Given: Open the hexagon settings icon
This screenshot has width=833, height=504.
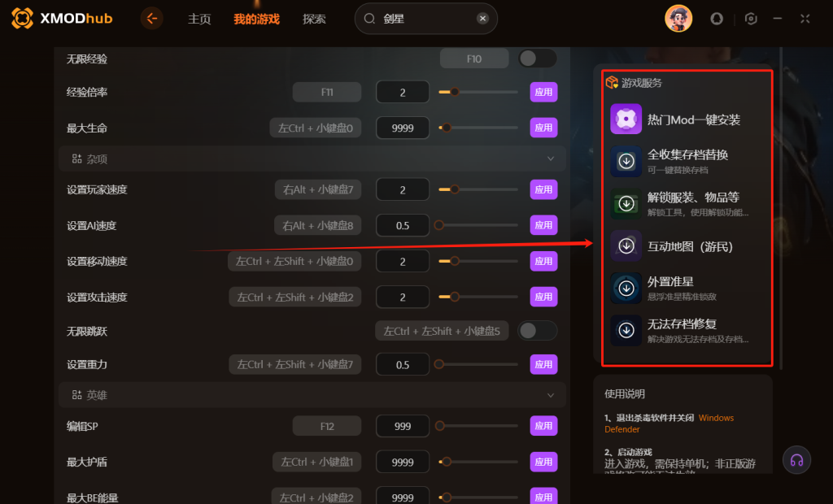Looking at the screenshot, I should point(751,19).
